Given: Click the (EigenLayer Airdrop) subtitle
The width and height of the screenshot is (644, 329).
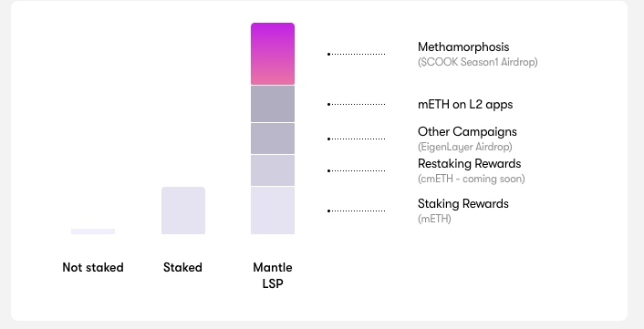Looking at the screenshot, I should [x=465, y=147].
